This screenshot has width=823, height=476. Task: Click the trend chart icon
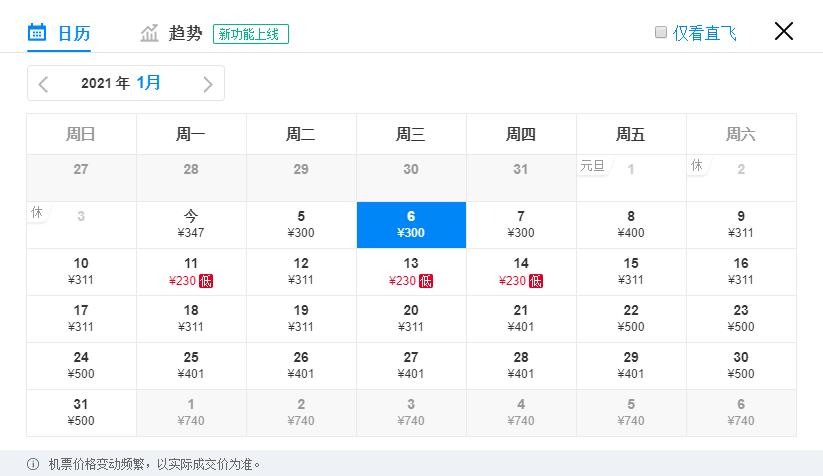[x=150, y=33]
